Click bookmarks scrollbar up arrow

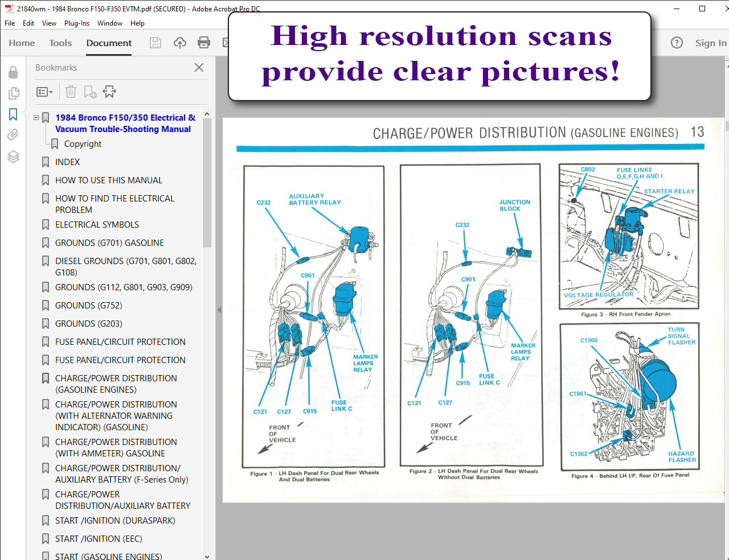pos(207,114)
